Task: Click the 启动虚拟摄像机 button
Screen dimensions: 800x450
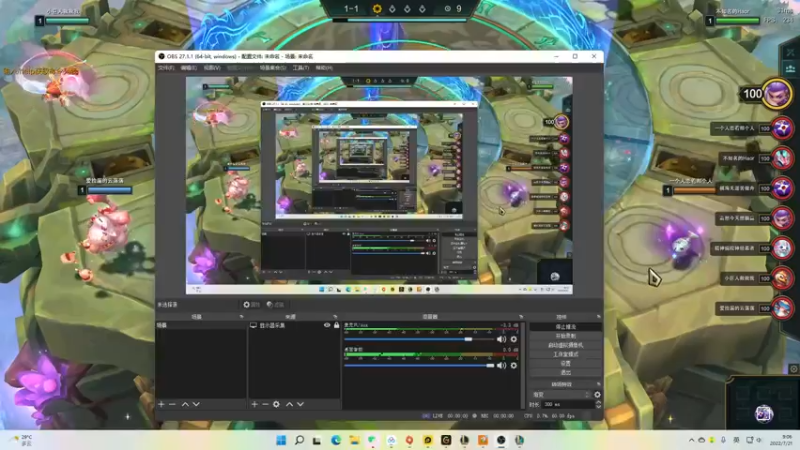Action: coord(565,345)
